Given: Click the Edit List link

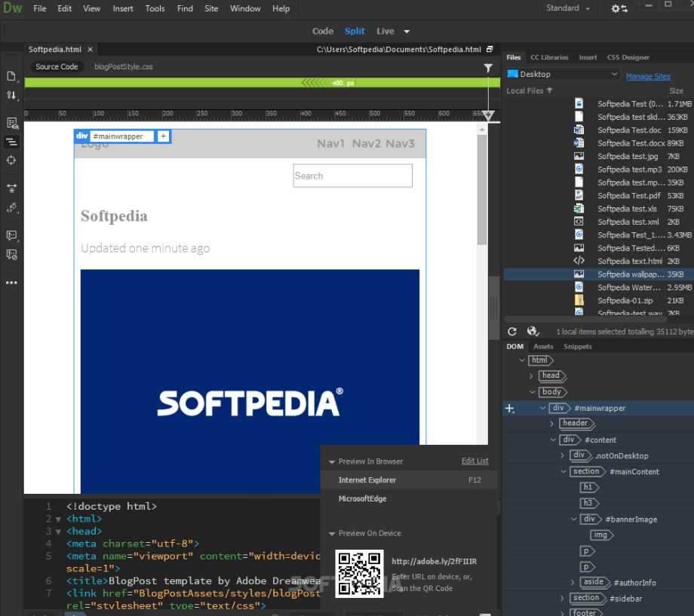Looking at the screenshot, I should coord(474,461).
